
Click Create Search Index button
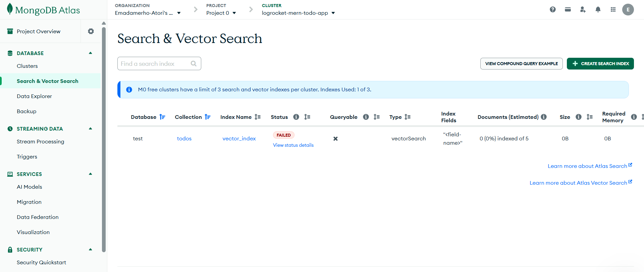click(600, 63)
